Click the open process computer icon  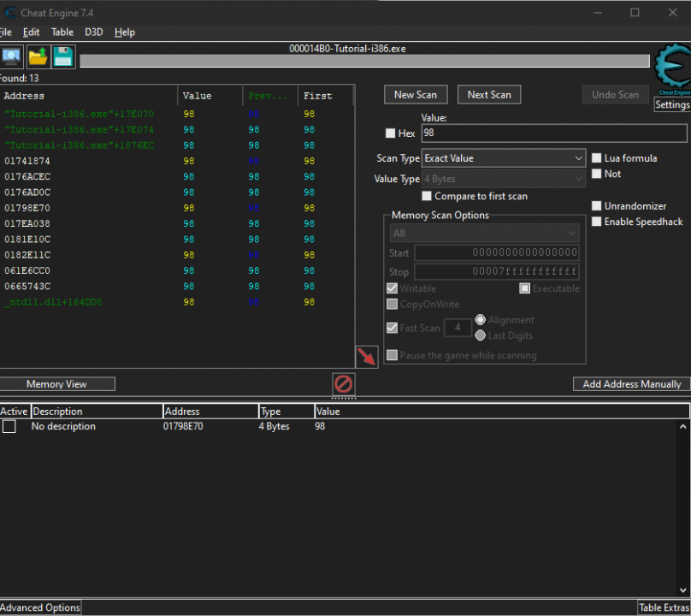click(11, 57)
